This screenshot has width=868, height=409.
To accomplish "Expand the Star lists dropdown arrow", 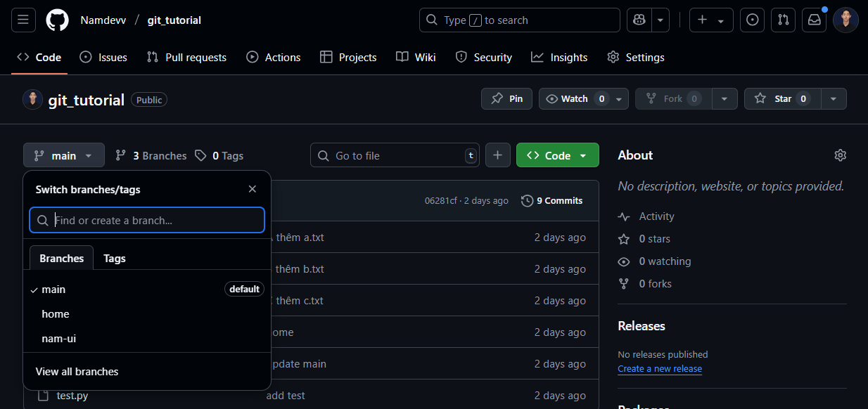I will tap(834, 98).
